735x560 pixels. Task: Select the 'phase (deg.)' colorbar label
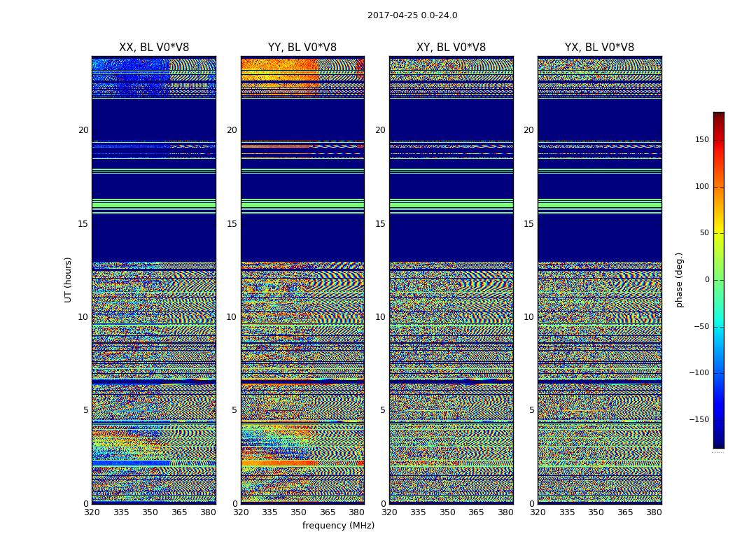click(679, 280)
